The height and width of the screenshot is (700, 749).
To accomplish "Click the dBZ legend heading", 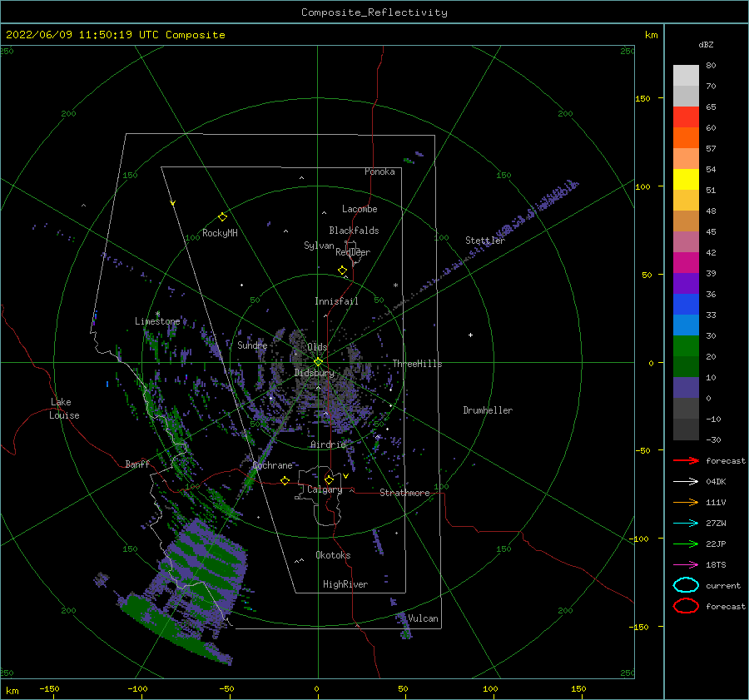I will [706, 44].
